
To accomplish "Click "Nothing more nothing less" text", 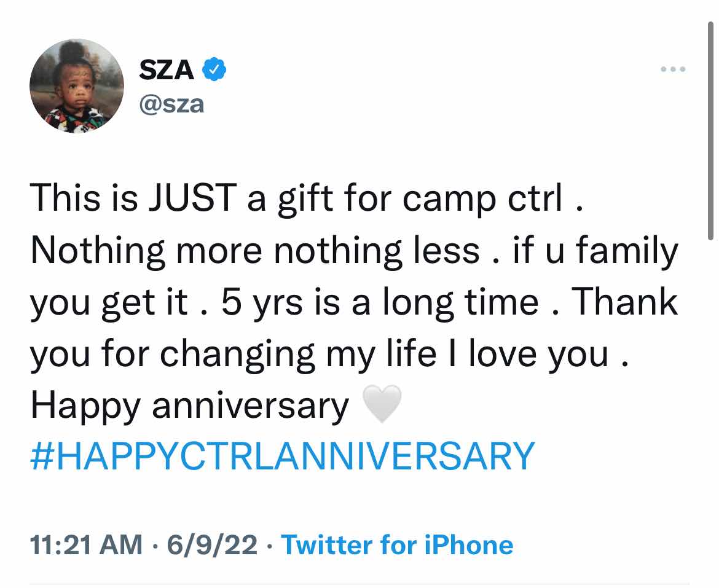I will (255, 251).
